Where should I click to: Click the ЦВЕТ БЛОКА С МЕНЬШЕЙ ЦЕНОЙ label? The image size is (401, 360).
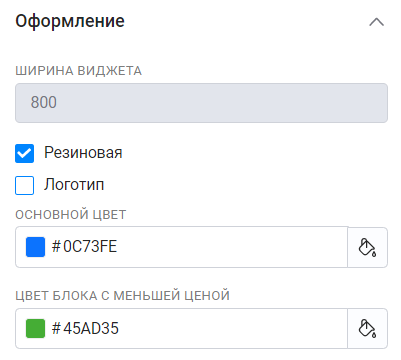tap(122, 296)
